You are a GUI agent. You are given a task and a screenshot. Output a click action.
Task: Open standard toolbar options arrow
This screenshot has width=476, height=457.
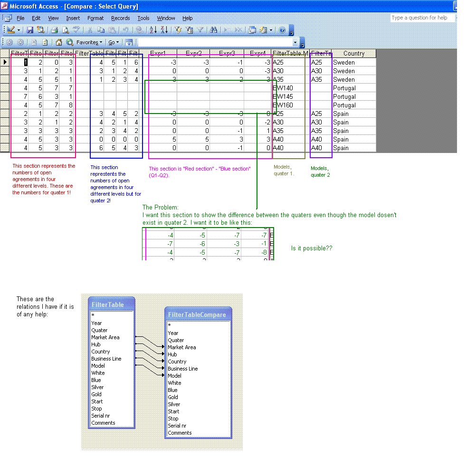(x=292, y=31)
